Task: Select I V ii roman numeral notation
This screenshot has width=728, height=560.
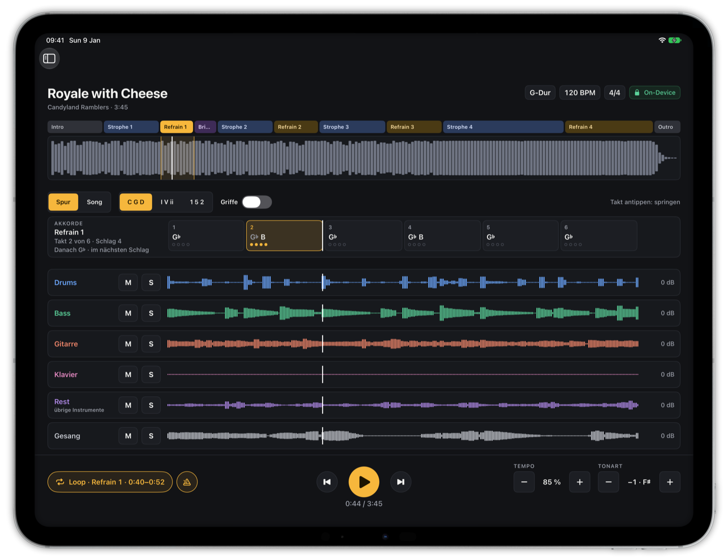Action: pyautogui.click(x=167, y=202)
